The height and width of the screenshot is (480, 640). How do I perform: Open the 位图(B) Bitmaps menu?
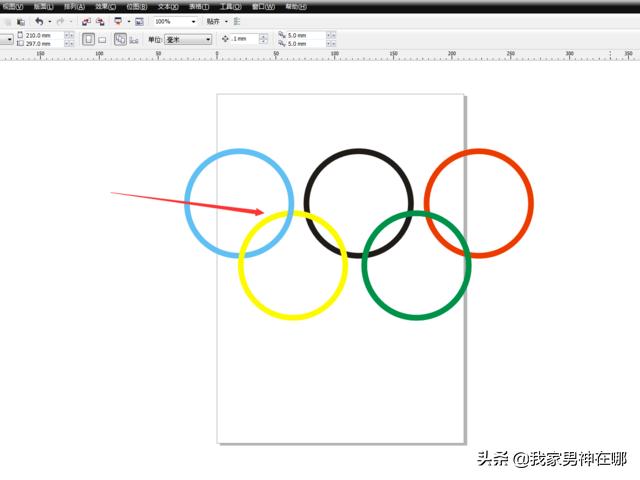pos(137,7)
